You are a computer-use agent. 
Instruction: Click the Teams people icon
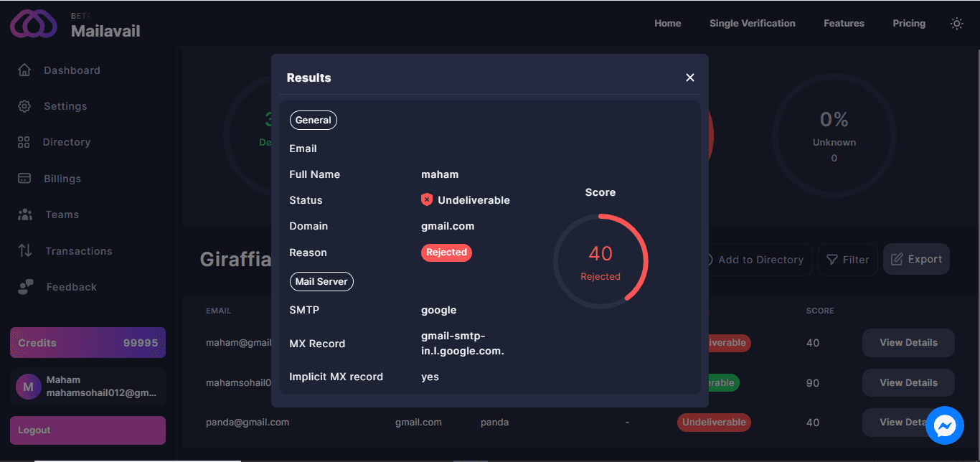25,214
